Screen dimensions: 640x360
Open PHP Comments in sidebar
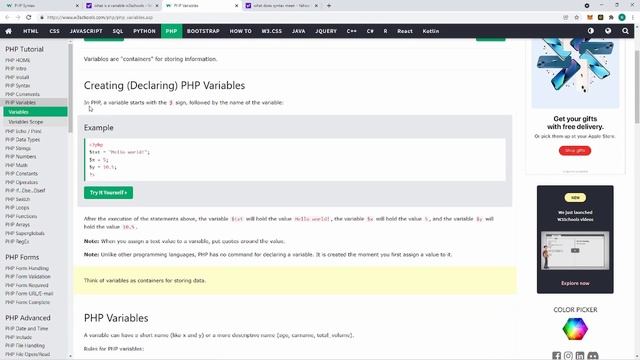(x=22, y=94)
